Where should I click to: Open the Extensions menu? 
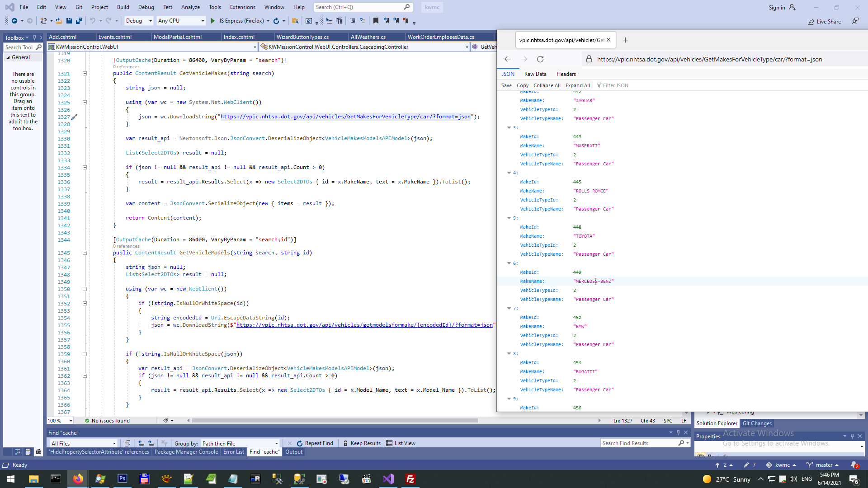pos(242,7)
